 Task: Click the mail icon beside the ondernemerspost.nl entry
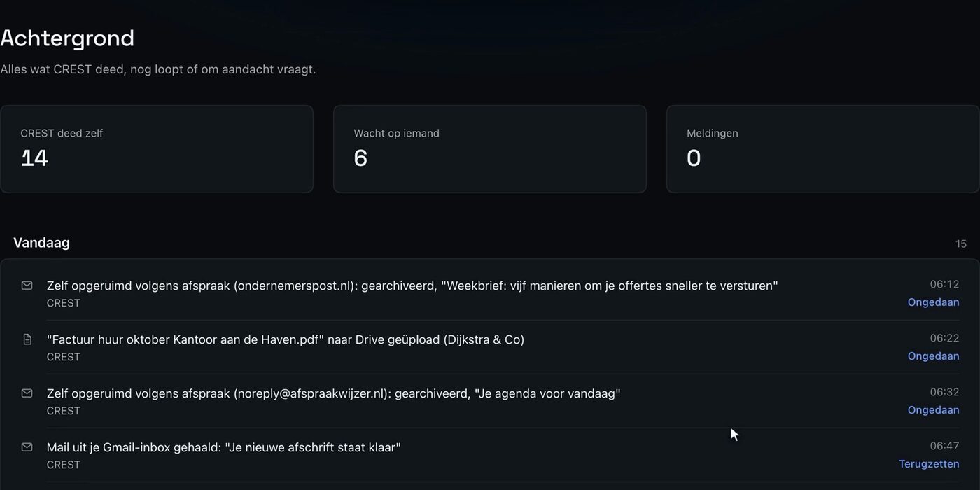[x=27, y=286]
